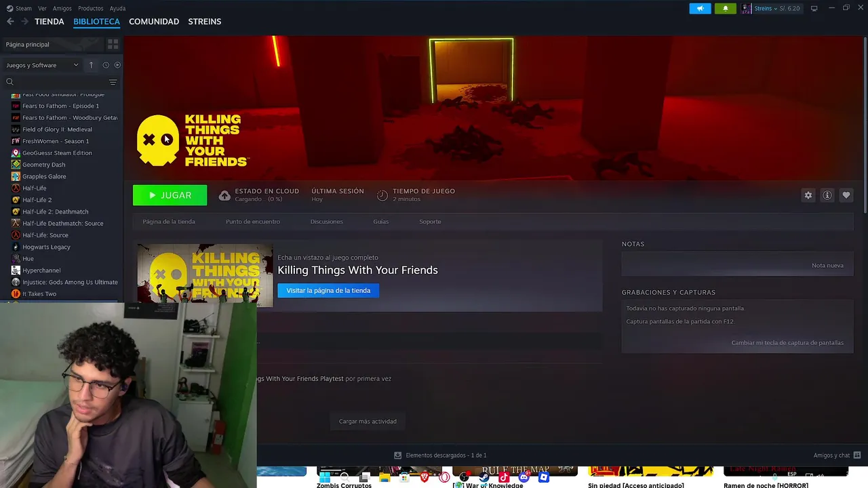
Task: Click the cloud status icon
Action: pos(224,195)
